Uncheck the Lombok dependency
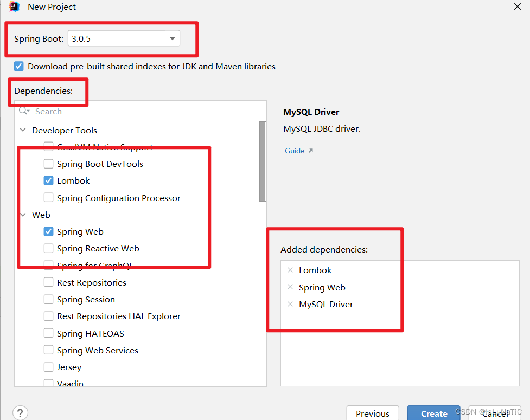Image resolution: width=530 pixels, height=420 pixels. (x=49, y=180)
